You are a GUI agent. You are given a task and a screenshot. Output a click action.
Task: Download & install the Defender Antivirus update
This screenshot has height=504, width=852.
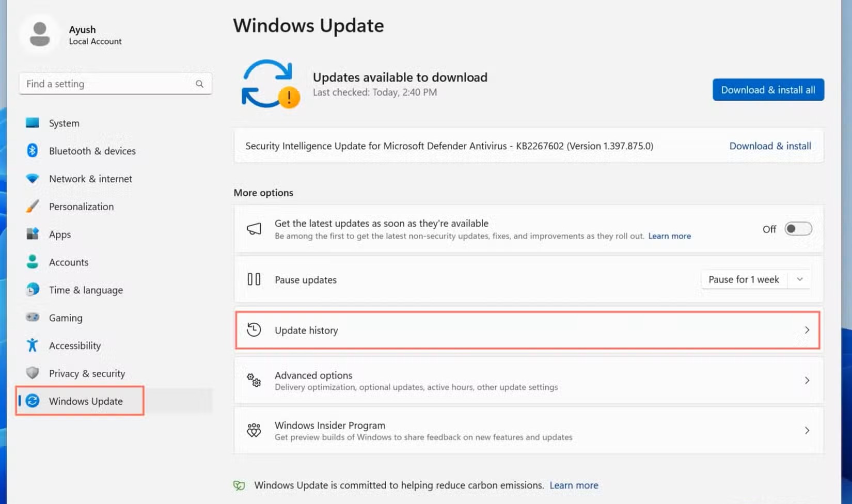[x=770, y=146]
